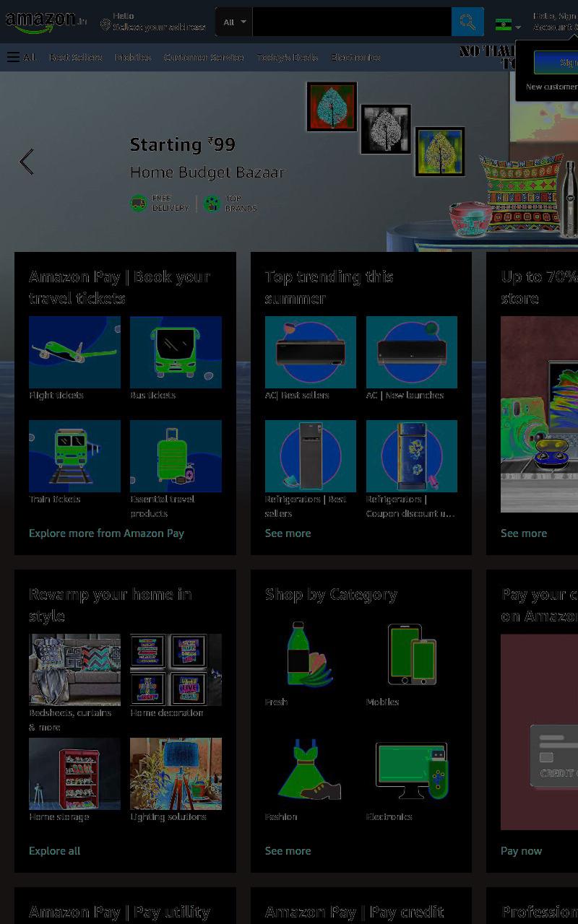The height and width of the screenshot is (924, 578).
Task: Click the Top Brands badge icon
Action: [x=212, y=204]
